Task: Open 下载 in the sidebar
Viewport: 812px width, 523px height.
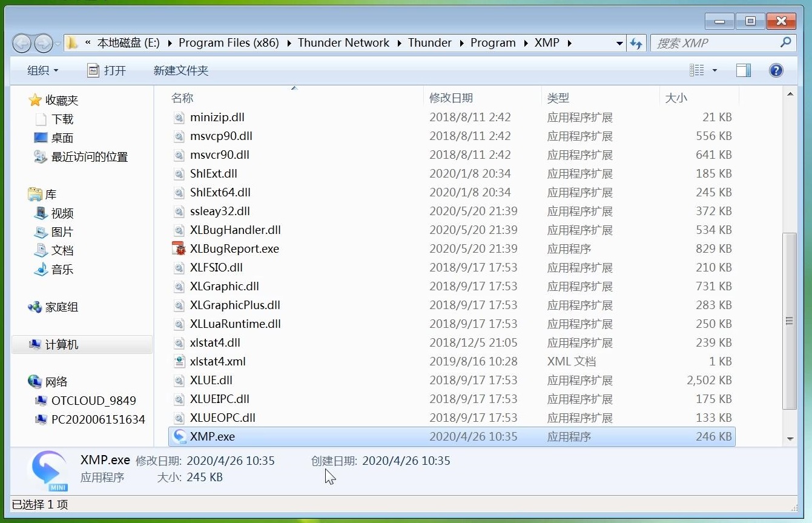Action: tap(54, 119)
